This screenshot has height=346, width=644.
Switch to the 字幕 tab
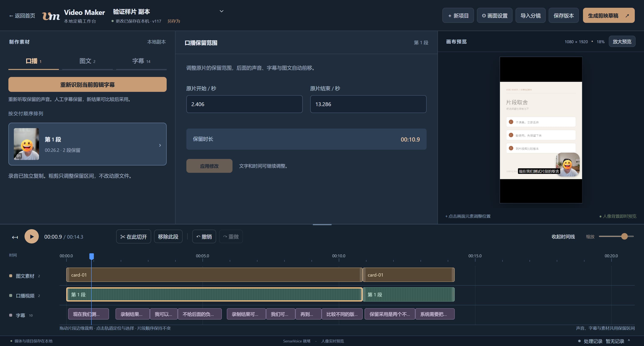tap(141, 61)
